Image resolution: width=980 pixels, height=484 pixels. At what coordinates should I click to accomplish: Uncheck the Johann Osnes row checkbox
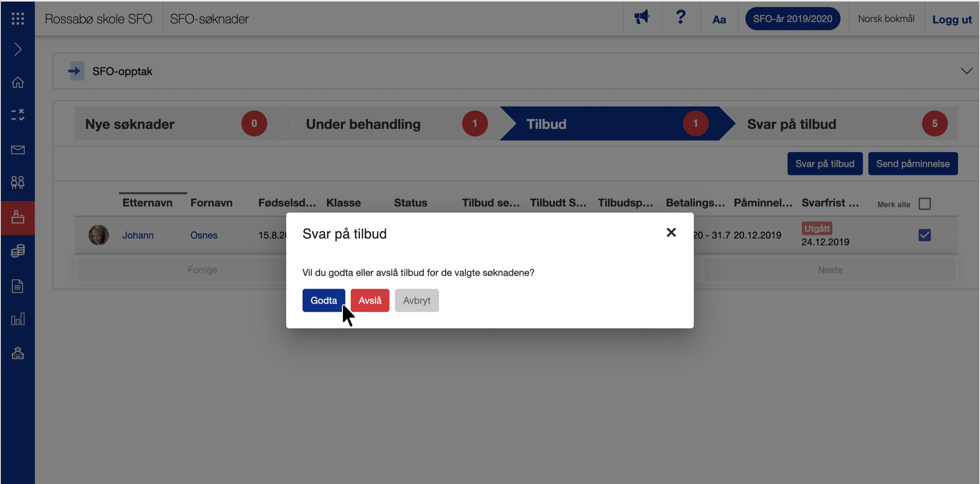[924, 235]
